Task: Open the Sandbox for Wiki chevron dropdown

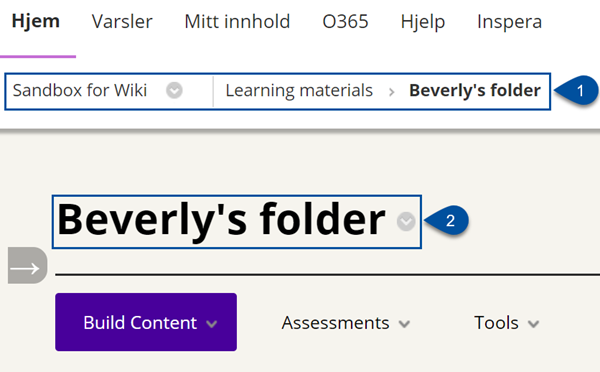Action: pyautogui.click(x=174, y=91)
